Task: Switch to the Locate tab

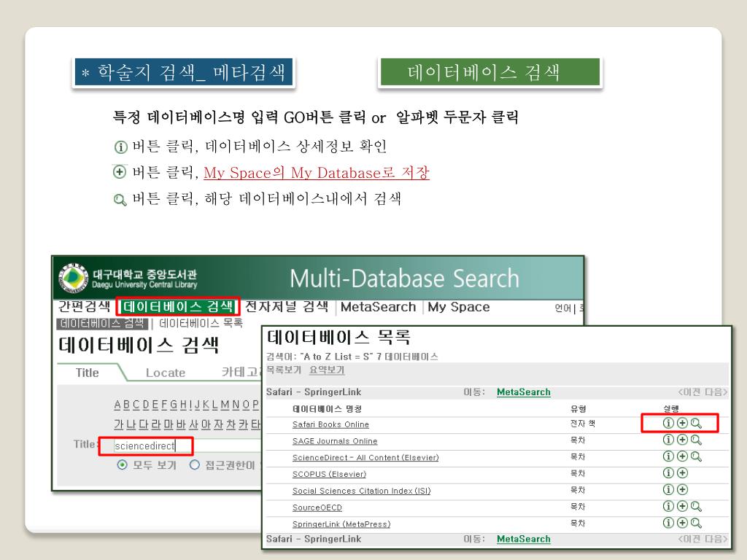Action: click(166, 373)
